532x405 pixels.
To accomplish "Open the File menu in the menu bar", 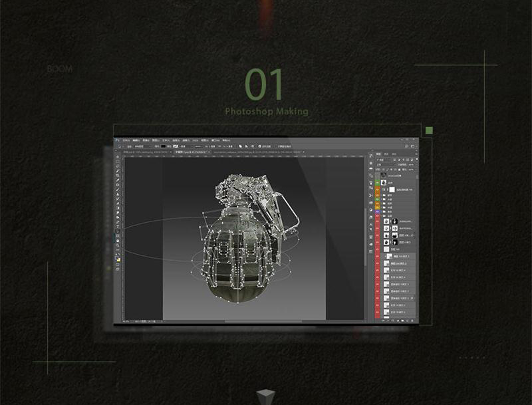I will (x=126, y=141).
